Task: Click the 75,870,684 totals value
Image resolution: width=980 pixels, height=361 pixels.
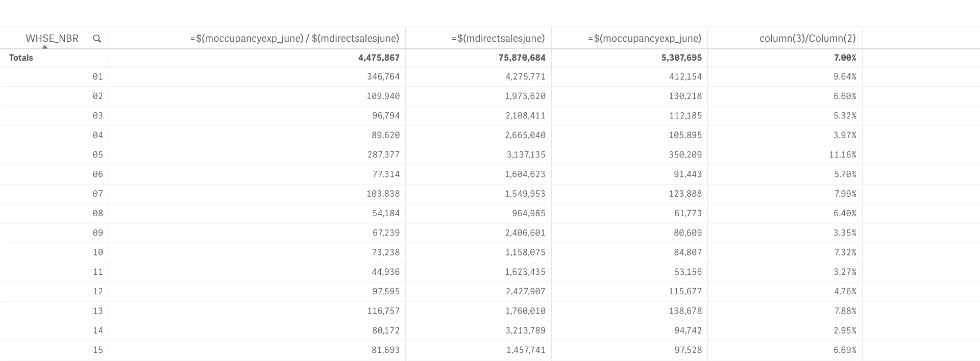Action: coord(522,58)
